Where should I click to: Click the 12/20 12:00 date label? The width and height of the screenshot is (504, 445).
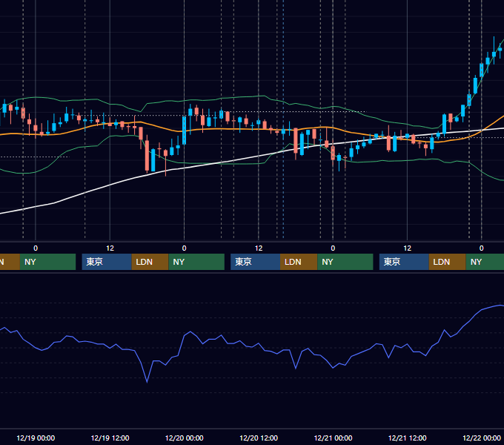coord(259,438)
